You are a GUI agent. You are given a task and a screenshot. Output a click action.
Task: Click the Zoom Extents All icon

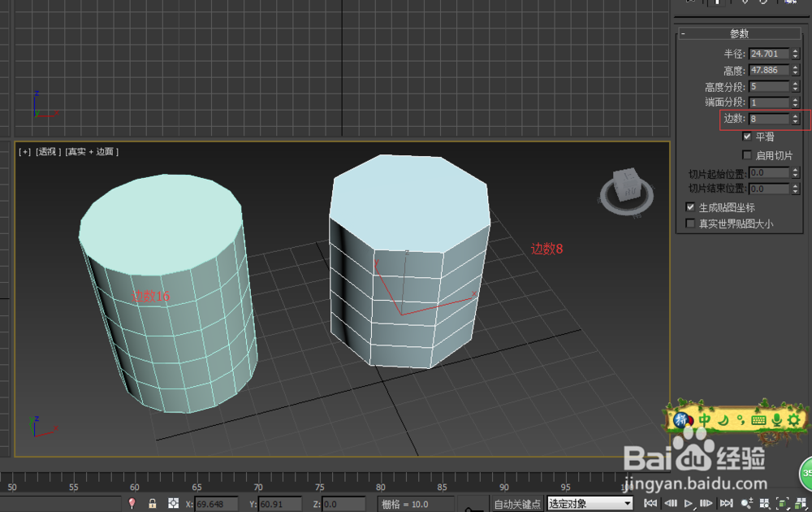(801, 503)
